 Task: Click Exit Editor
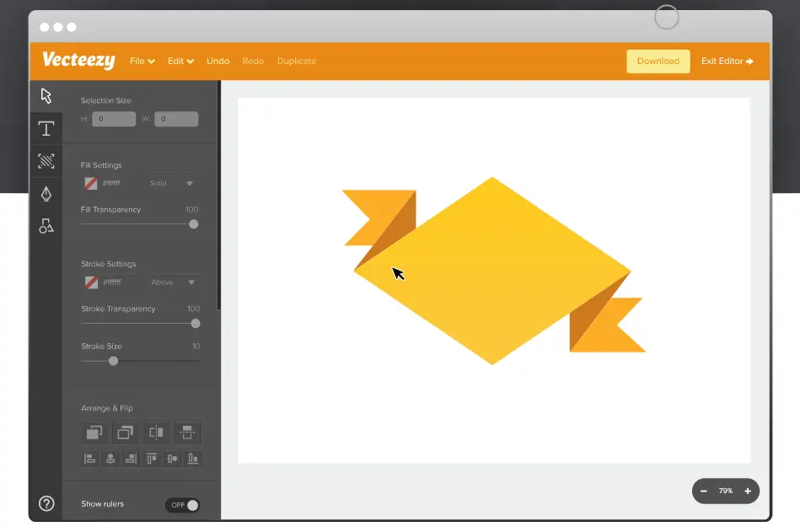tap(726, 61)
